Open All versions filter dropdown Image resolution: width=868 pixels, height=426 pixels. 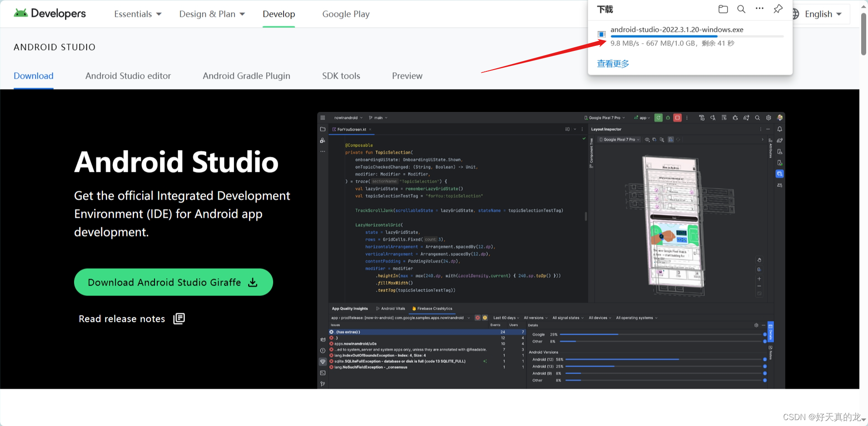pyautogui.click(x=535, y=318)
